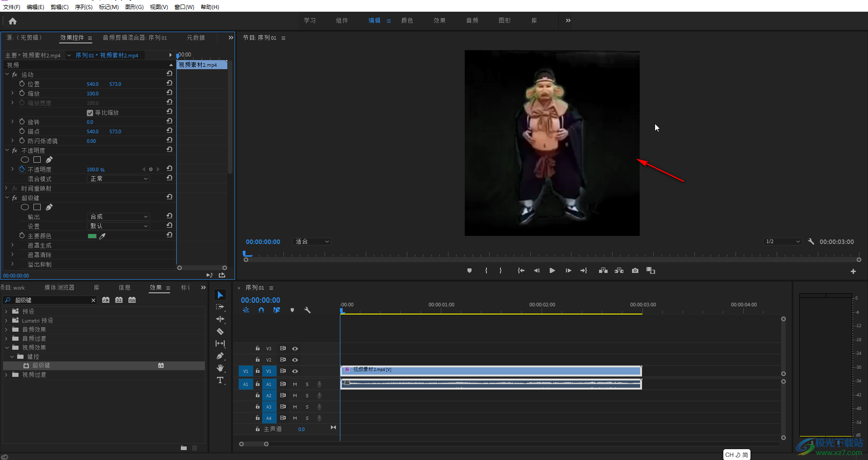The width and height of the screenshot is (868, 460).
Task: Select the Ripple Edit tool
Action: (220, 319)
